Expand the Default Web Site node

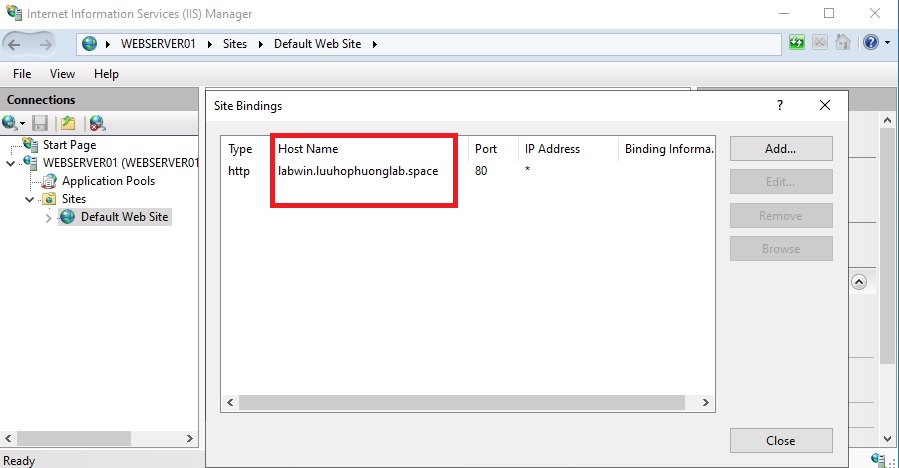pos(48,218)
